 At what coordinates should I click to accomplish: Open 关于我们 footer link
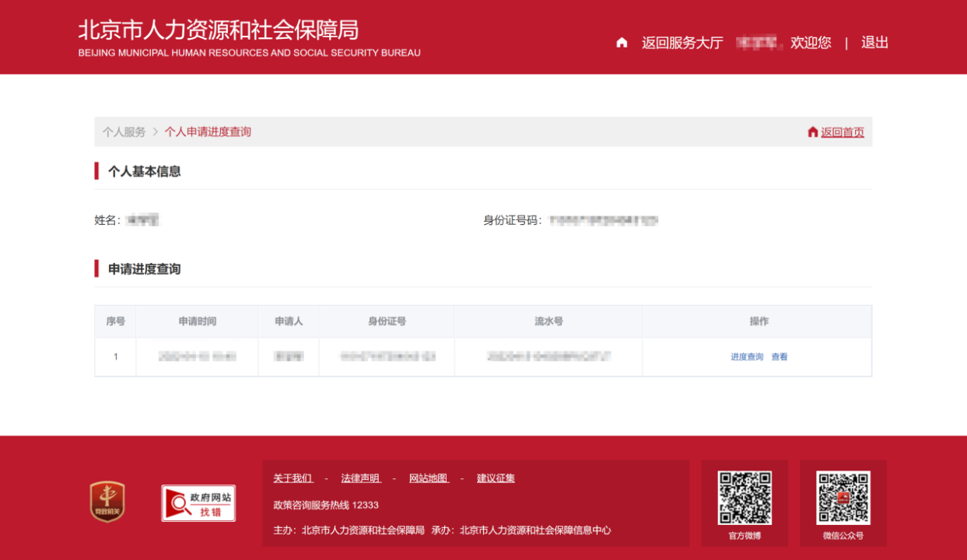pyautogui.click(x=293, y=478)
